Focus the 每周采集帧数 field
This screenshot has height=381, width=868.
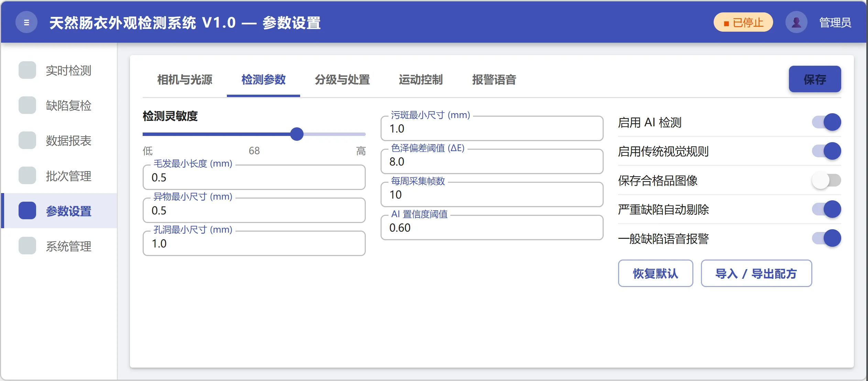[x=492, y=194]
